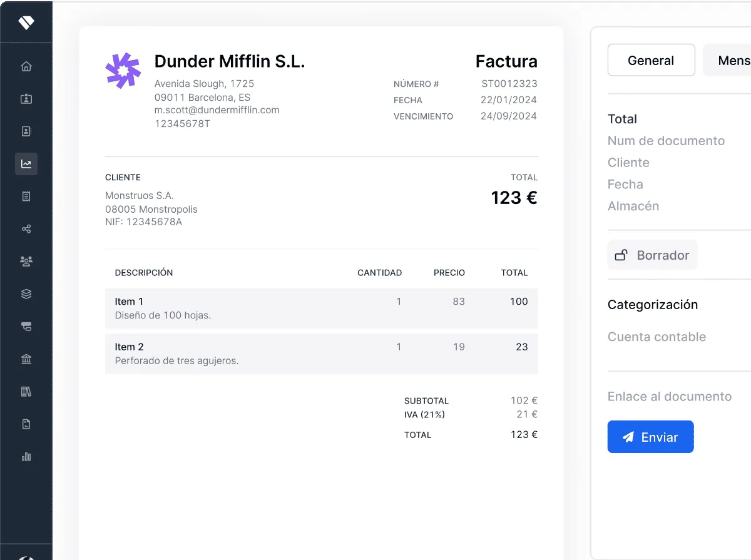751x560 pixels.
Task: Click the Borrador status button
Action: (x=652, y=255)
